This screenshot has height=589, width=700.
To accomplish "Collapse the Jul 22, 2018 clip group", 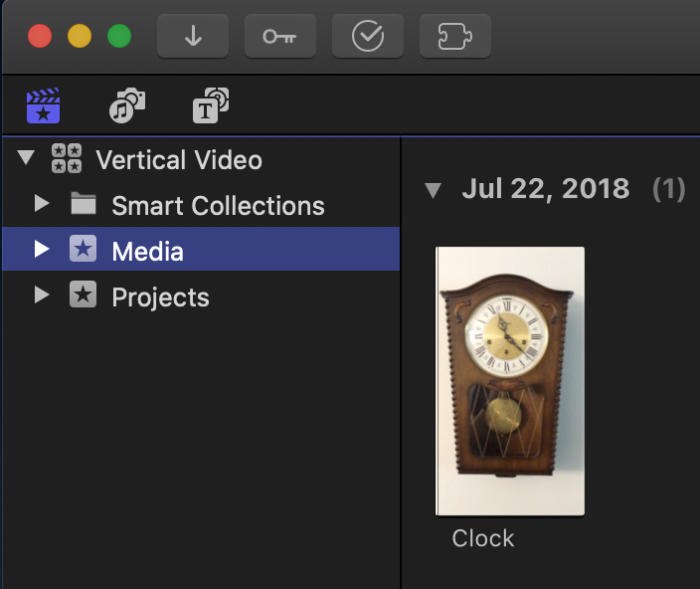I will [x=433, y=190].
